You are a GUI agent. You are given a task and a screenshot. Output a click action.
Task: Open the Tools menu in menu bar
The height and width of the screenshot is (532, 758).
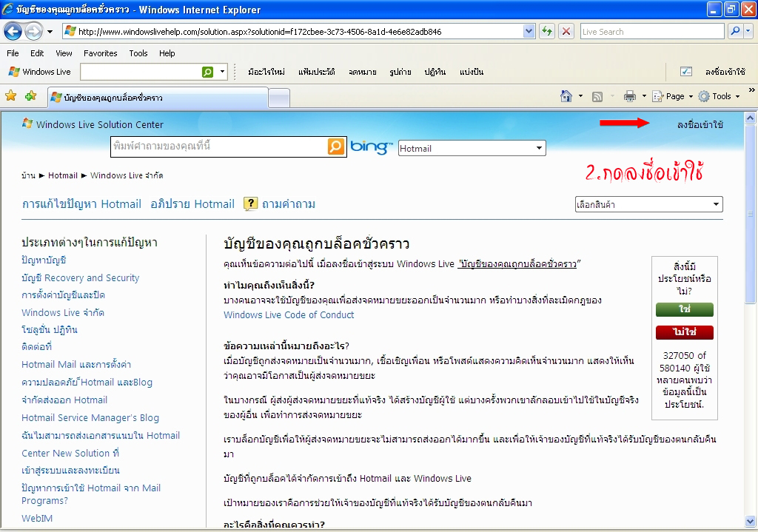pyautogui.click(x=138, y=53)
